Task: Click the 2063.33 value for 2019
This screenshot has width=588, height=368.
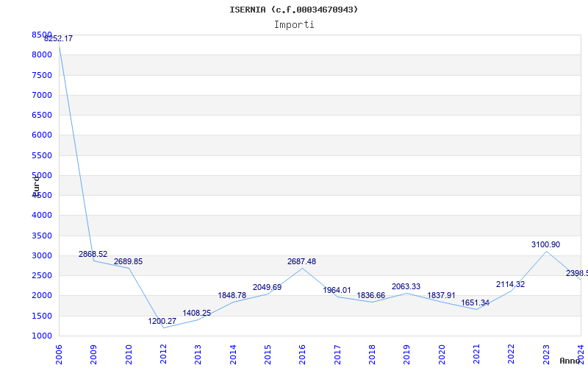Action: [406, 286]
